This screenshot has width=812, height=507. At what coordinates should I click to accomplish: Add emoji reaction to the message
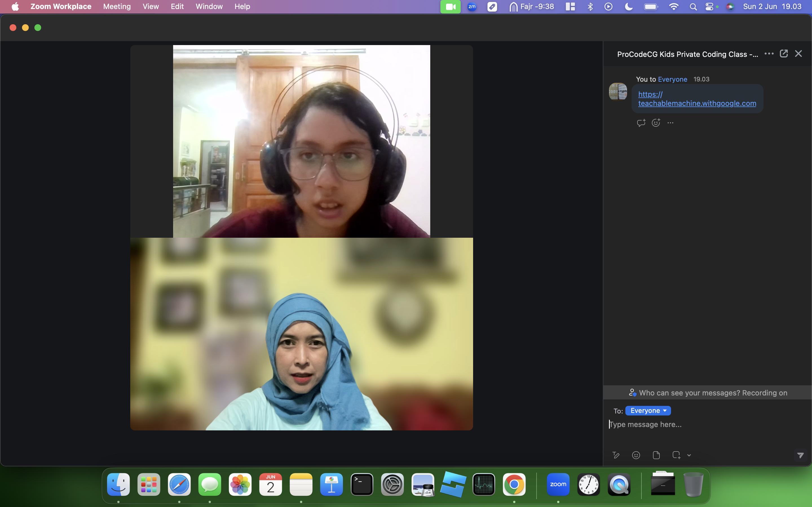coord(656,123)
